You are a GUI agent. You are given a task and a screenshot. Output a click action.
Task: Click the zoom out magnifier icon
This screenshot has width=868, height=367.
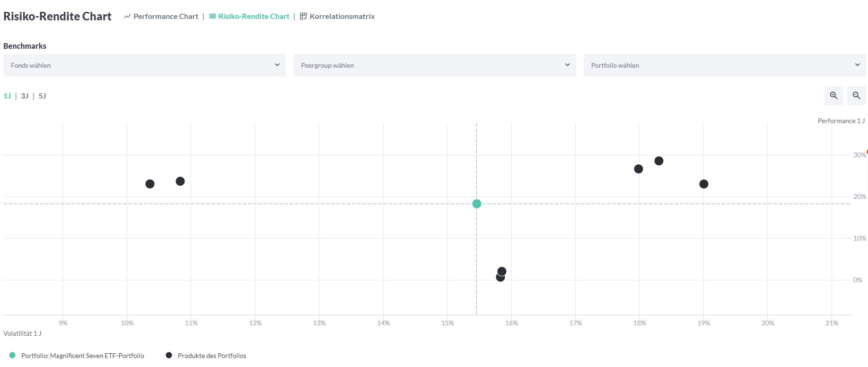point(856,96)
